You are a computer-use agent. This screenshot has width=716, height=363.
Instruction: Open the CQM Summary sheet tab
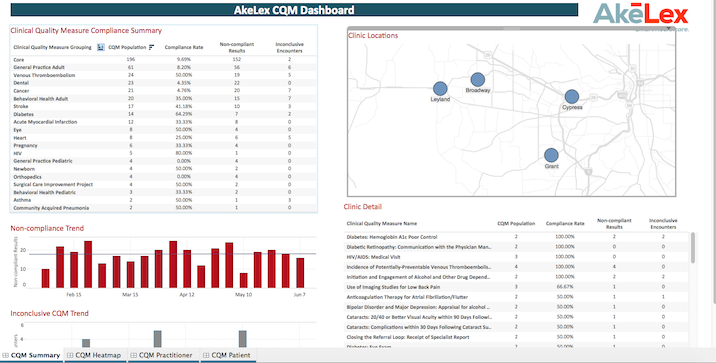[31, 355]
